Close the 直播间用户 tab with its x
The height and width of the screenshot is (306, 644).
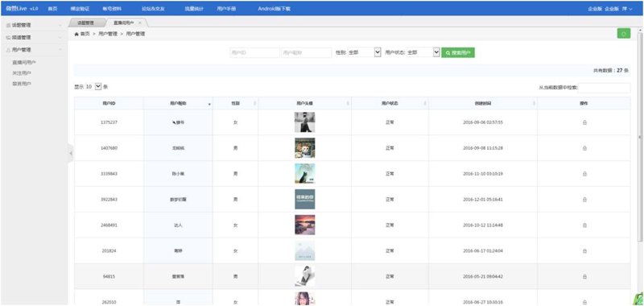click(x=139, y=23)
